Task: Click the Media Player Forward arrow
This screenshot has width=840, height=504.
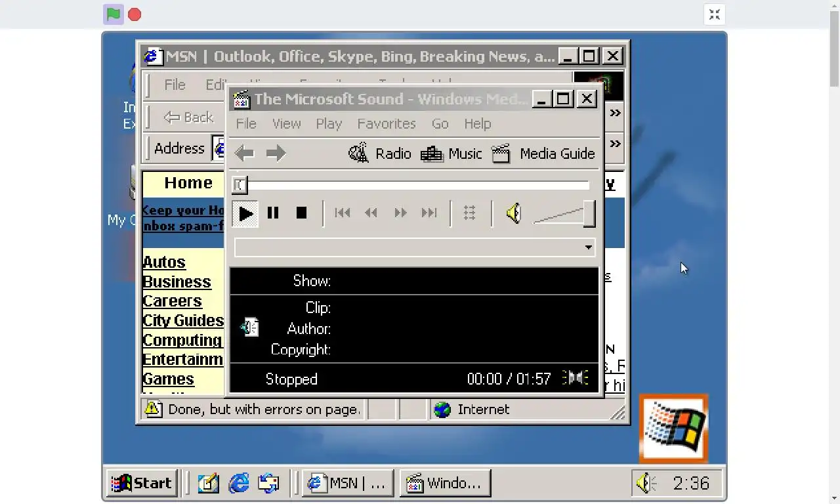Action: point(276,154)
